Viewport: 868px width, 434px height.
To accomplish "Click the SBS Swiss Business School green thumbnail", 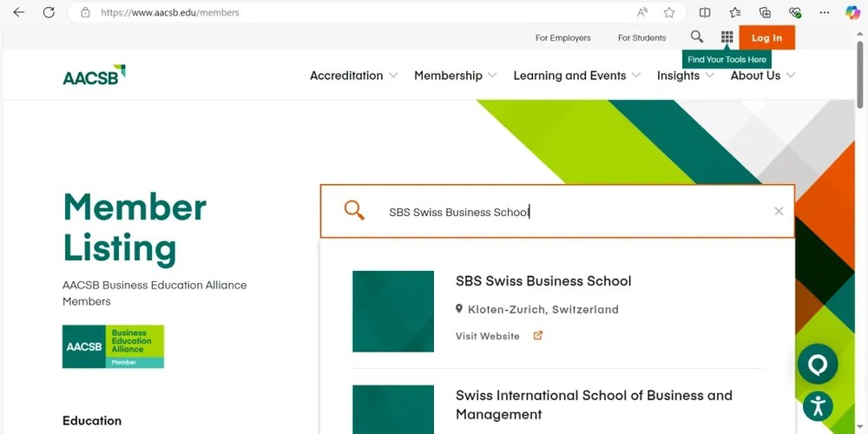I will pyautogui.click(x=393, y=311).
